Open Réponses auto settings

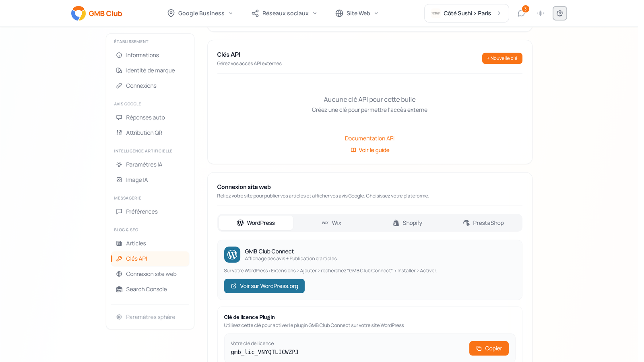click(150, 117)
